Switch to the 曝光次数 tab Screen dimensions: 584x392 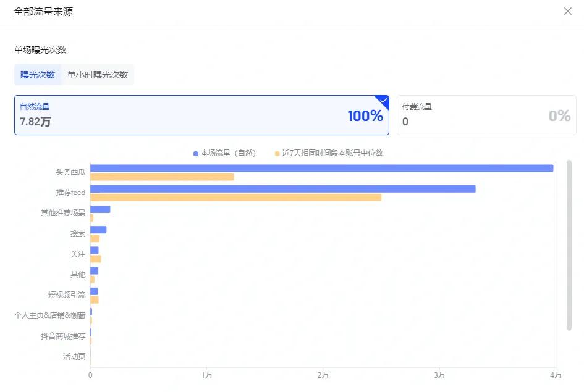38,75
